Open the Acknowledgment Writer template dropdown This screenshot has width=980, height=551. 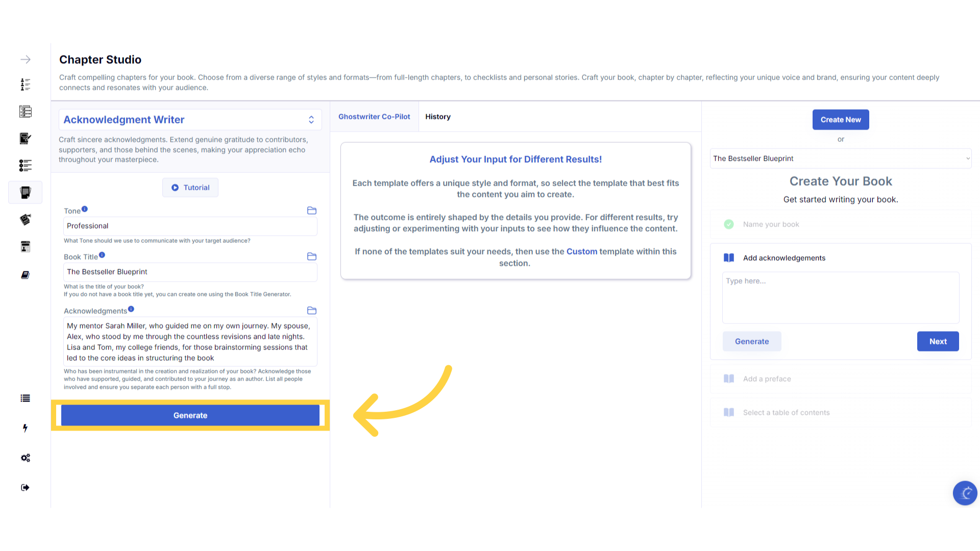(190, 120)
